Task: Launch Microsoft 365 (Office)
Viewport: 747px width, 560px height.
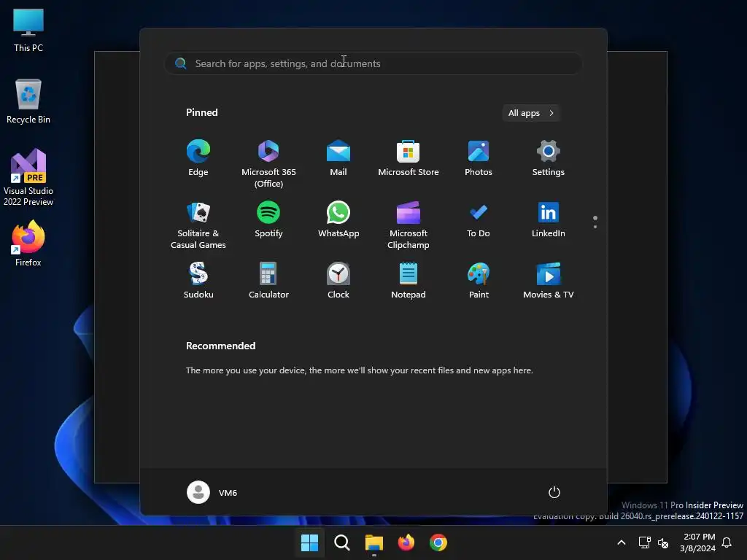Action: [268, 164]
